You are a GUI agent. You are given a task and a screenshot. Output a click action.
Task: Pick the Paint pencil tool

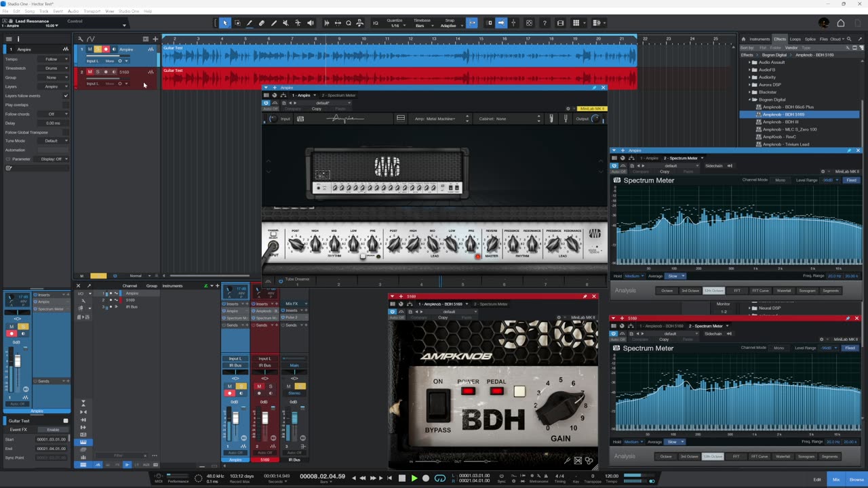(274, 23)
